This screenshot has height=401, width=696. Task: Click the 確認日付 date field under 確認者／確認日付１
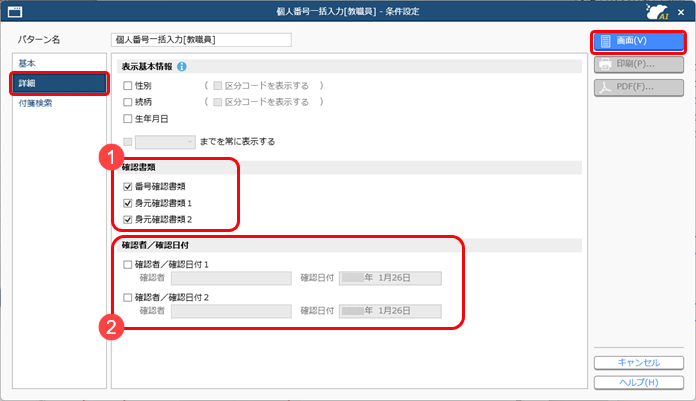click(x=390, y=278)
